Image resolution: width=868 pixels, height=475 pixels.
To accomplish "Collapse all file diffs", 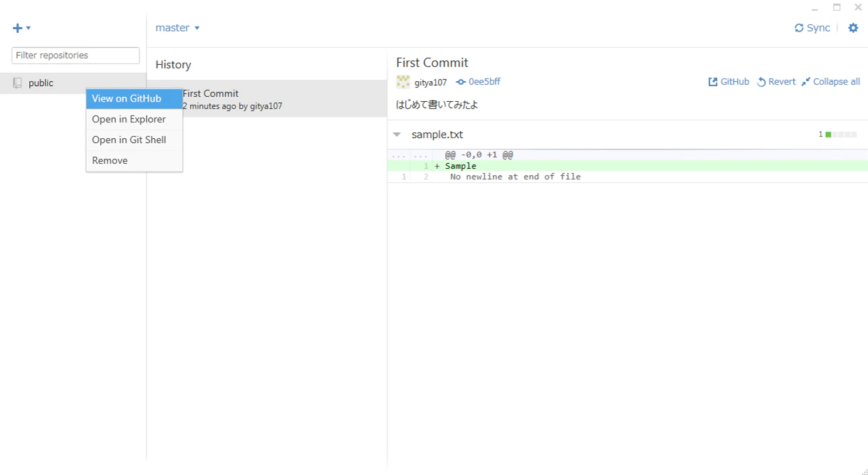I will point(830,82).
